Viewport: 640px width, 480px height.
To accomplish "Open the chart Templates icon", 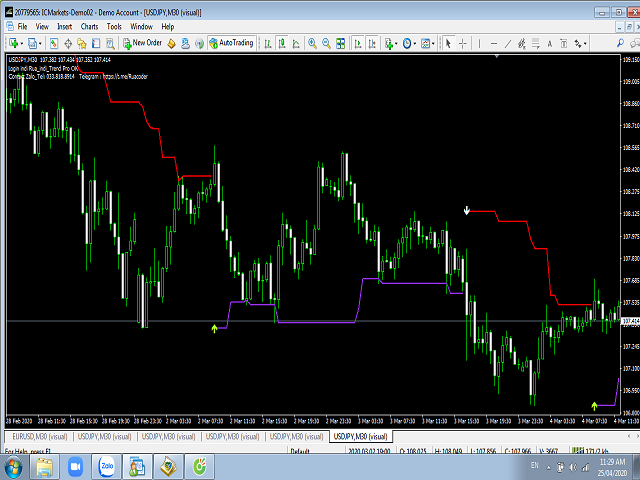I will tap(425, 43).
